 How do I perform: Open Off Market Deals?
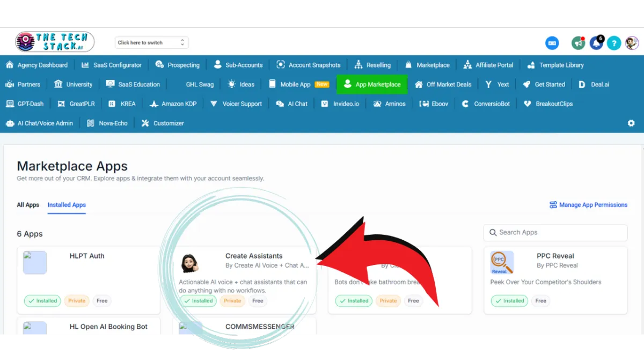click(x=443, y=84)
